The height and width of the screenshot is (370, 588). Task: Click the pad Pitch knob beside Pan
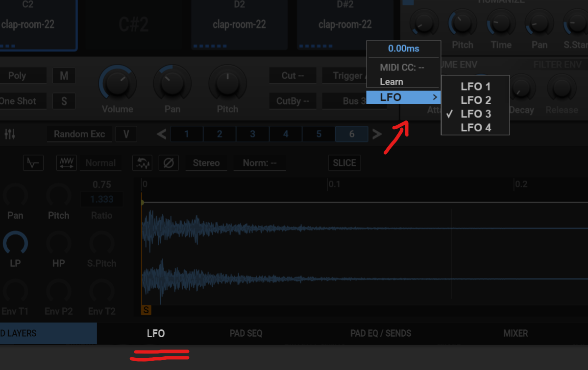(x=227, y=83)
